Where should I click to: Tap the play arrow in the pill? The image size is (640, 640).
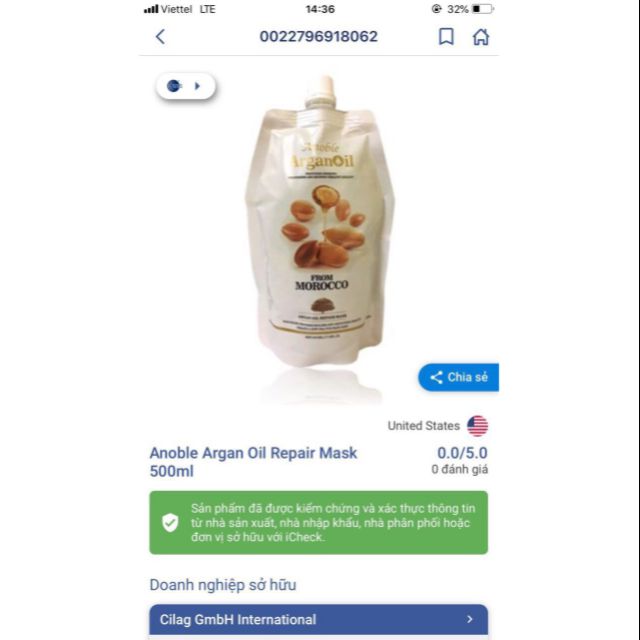(198, 86)
